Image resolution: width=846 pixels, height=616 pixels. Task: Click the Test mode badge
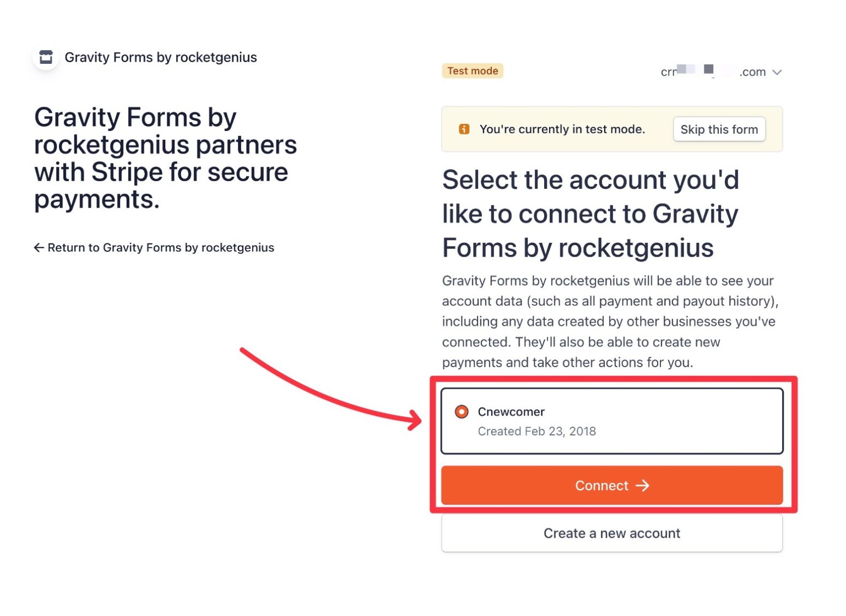472,71
